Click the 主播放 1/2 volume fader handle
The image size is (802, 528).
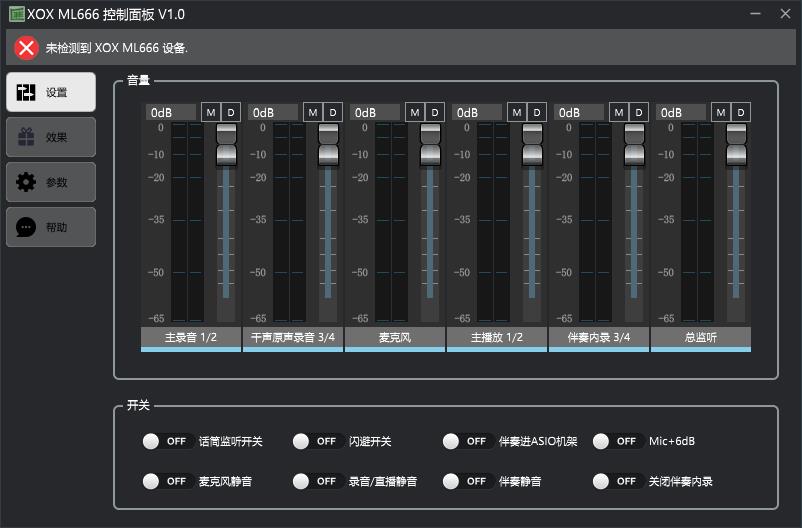(x=532, y=144)
